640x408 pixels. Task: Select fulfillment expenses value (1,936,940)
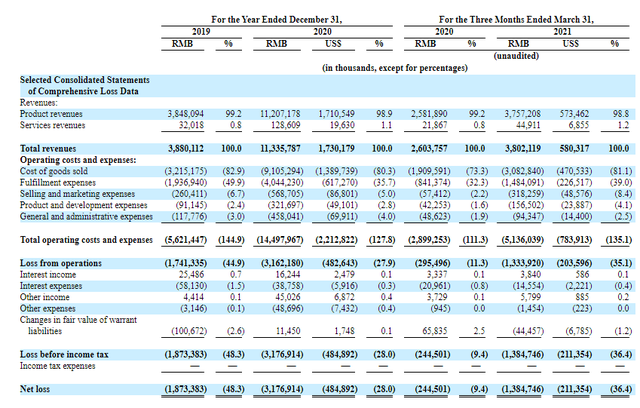pyautogui.click(x=186, y=182)
